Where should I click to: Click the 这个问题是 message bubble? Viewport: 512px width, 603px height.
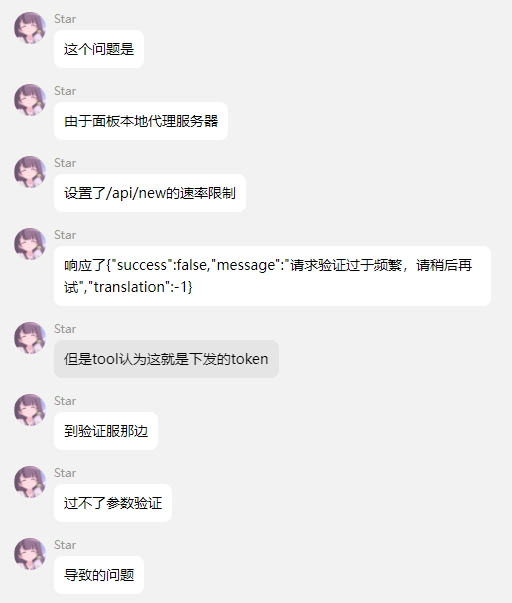tap(99, 49)
